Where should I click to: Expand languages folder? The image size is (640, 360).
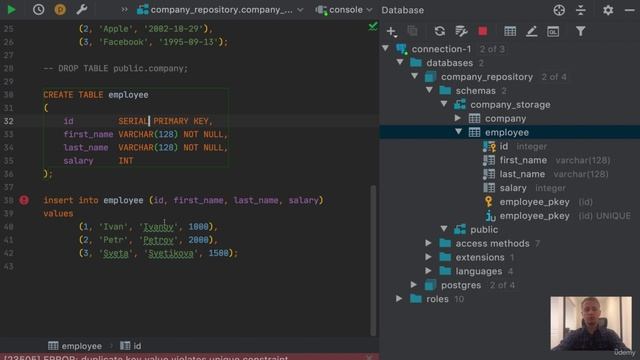(x=429, y=271)
